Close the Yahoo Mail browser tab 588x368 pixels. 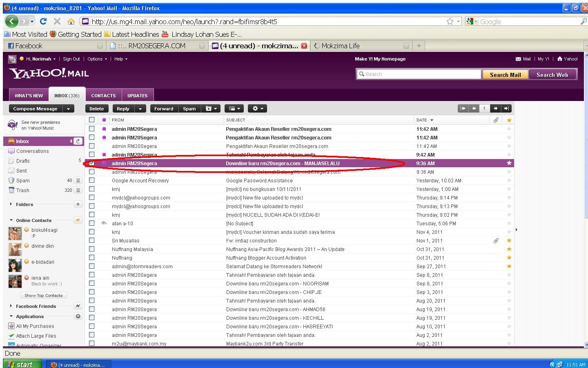click(x=304, y=46)
